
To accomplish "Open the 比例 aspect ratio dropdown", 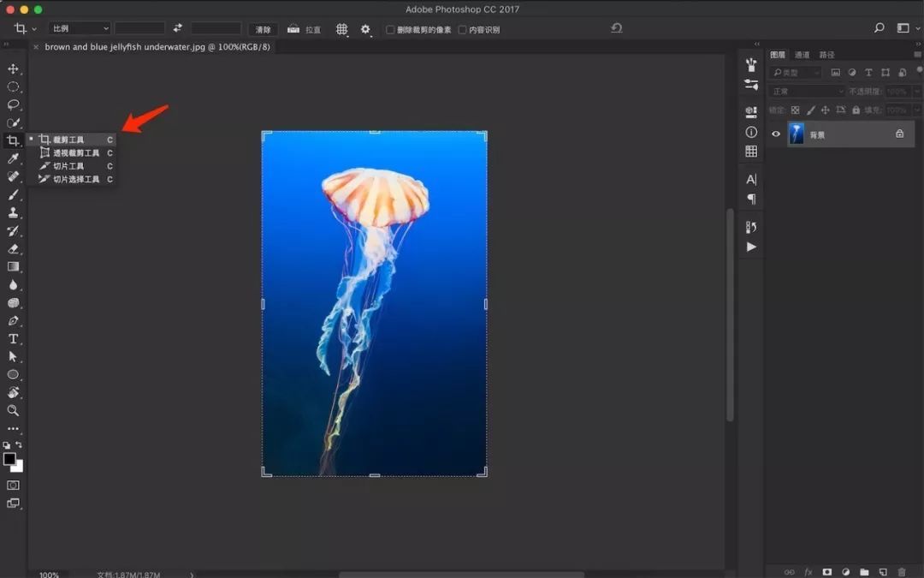I will click(x=80, y=29).
